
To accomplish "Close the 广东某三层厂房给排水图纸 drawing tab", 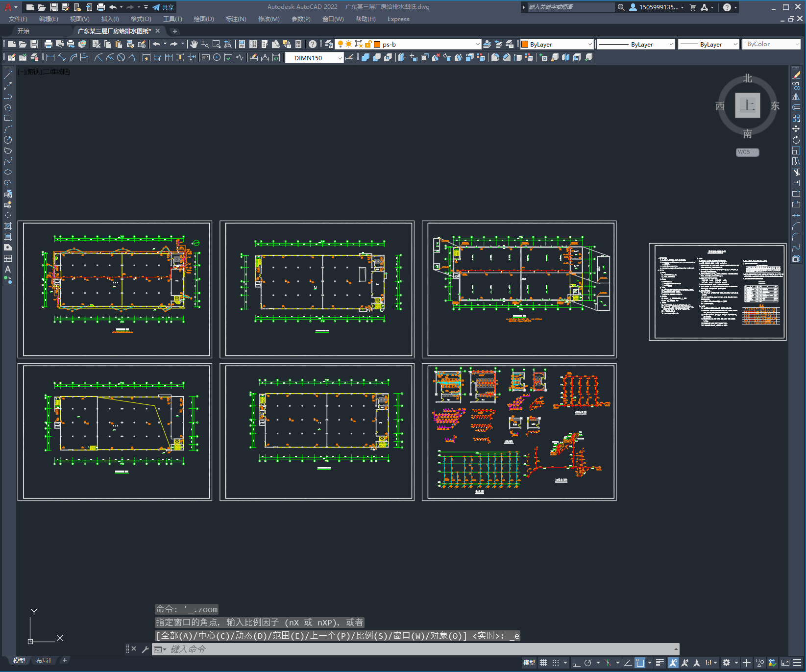I will coord(158,31).
